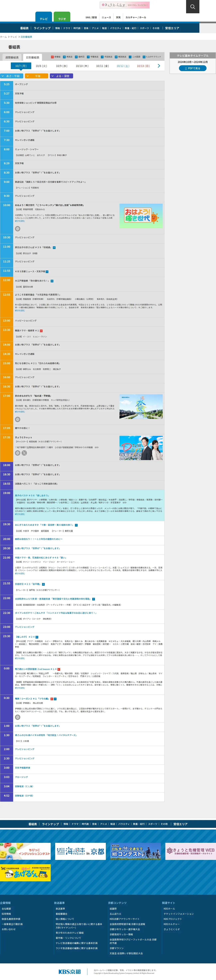Click the PDFで見る button
The width and height of the screenshot is (216, 980).
193,68
